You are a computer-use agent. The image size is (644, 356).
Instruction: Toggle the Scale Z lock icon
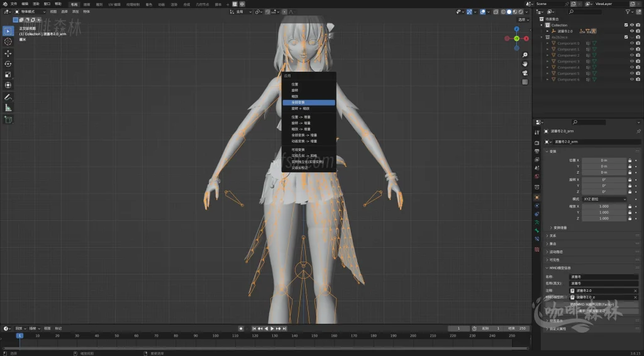[630, 218]
